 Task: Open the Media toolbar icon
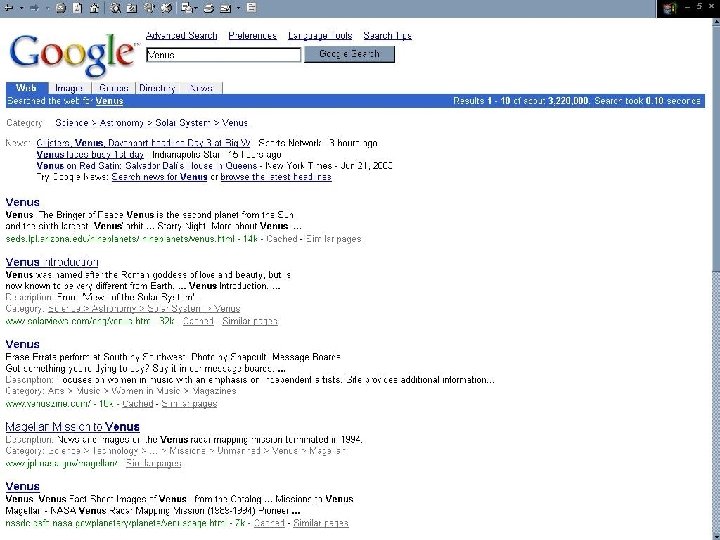pos(149,7)
